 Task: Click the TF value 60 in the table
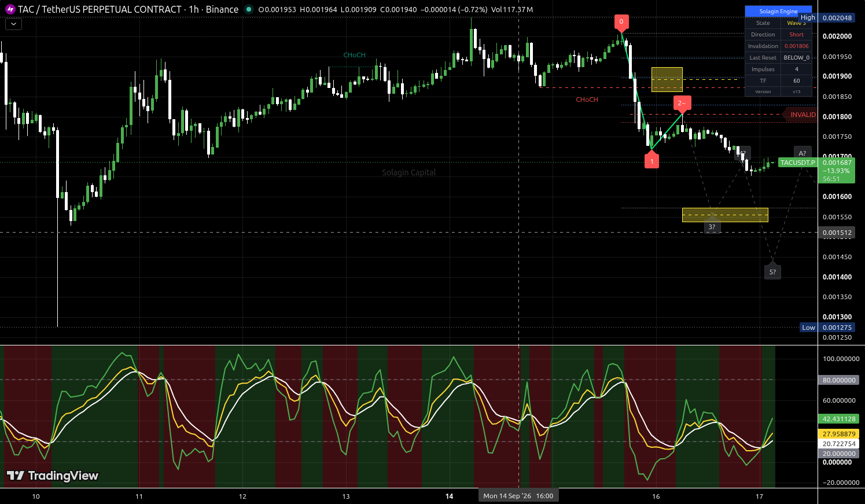coord(797,81)
